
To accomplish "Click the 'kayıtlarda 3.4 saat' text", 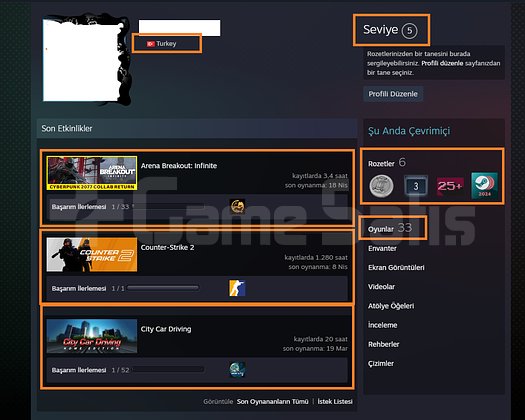I will pyautogui.click(x=320, y=176).
